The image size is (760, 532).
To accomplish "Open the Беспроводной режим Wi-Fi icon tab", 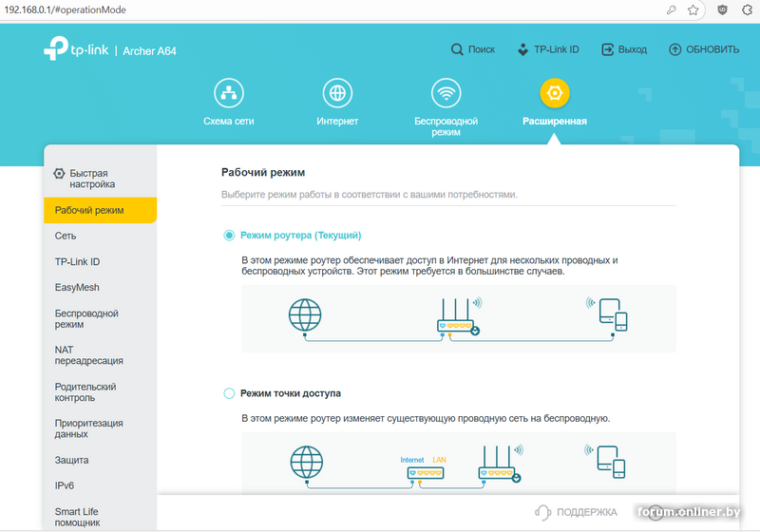I will click(x=446, y=93).
